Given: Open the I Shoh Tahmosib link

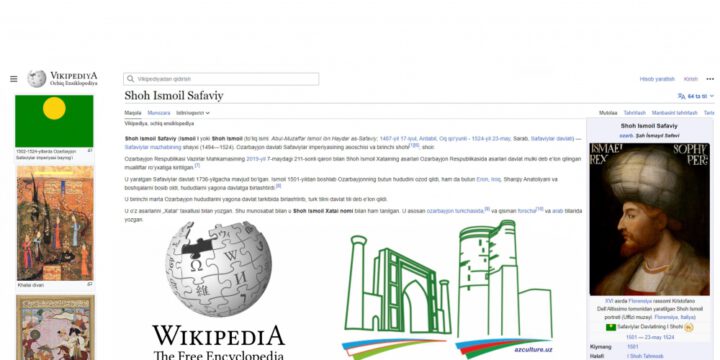Looking at the screenshot, I should [645, 356].
